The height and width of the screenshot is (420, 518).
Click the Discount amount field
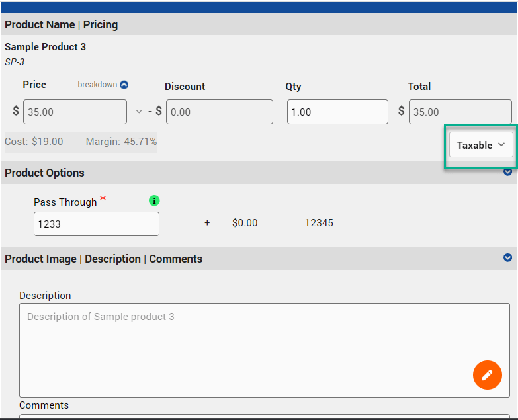220,112
